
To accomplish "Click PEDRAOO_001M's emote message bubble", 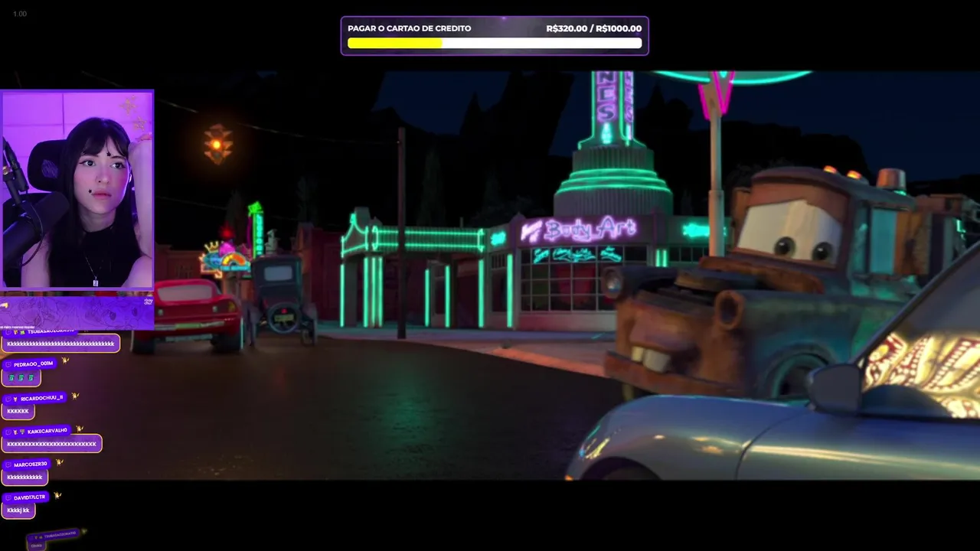I will point(21,377).
